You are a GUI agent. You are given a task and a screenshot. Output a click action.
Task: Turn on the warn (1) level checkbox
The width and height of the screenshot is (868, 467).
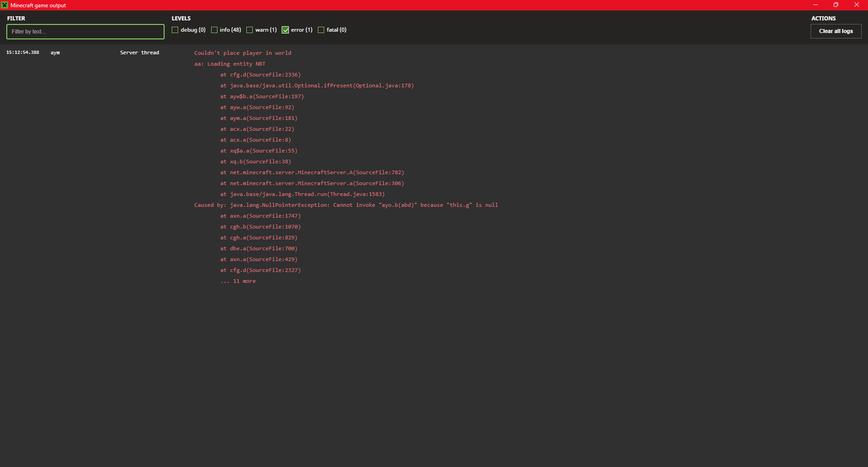250,30
